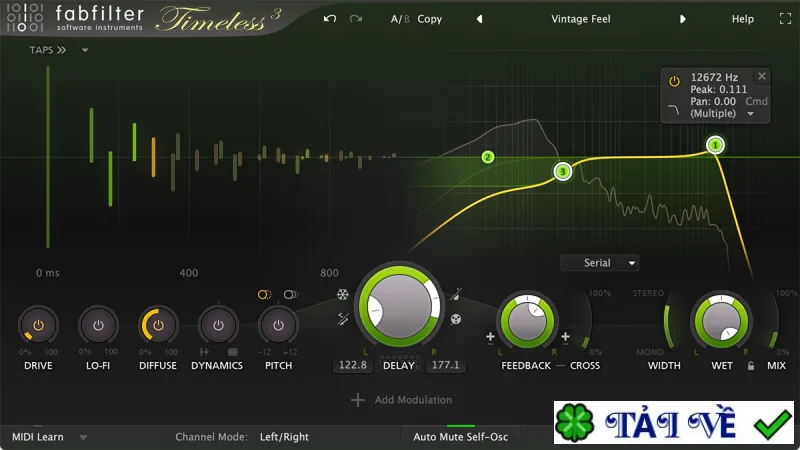Toggle filter power in popup panel
Screen dimensions: 800x450
point(674,81)
